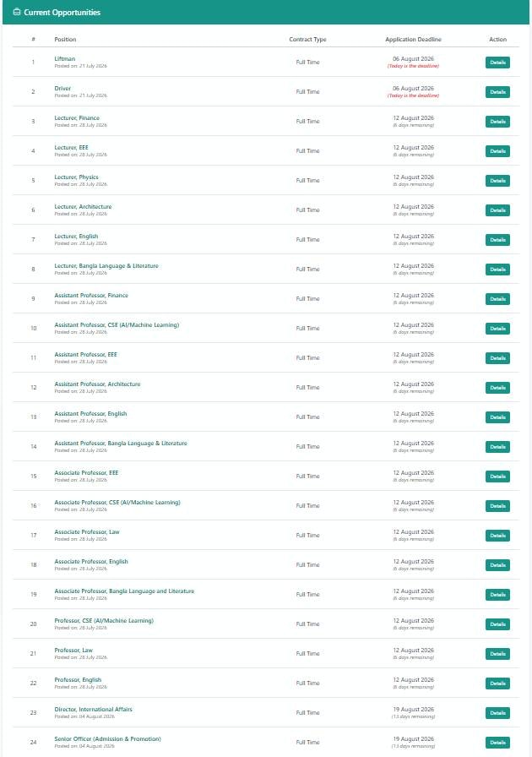This screenshot has height=757, width=532.
Task: Open the Lecturer, Finance job link
Action: click(x=77, y=117)
